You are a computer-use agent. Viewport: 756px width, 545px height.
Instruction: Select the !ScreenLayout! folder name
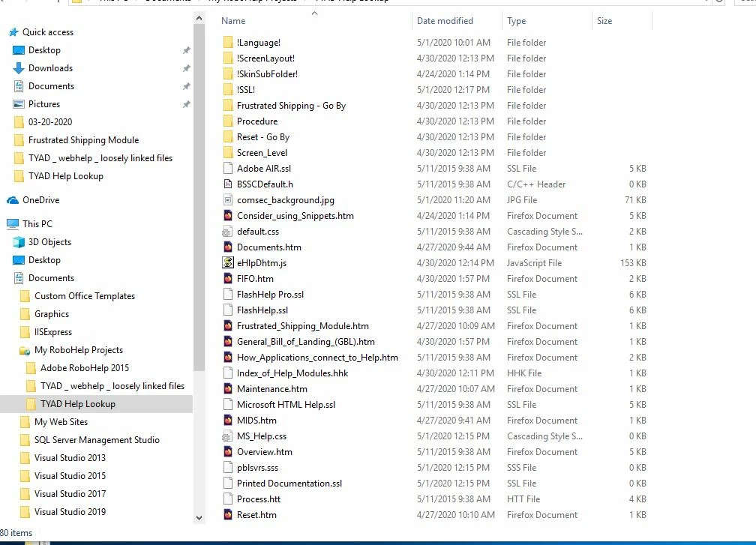click(x=265, y=58)
